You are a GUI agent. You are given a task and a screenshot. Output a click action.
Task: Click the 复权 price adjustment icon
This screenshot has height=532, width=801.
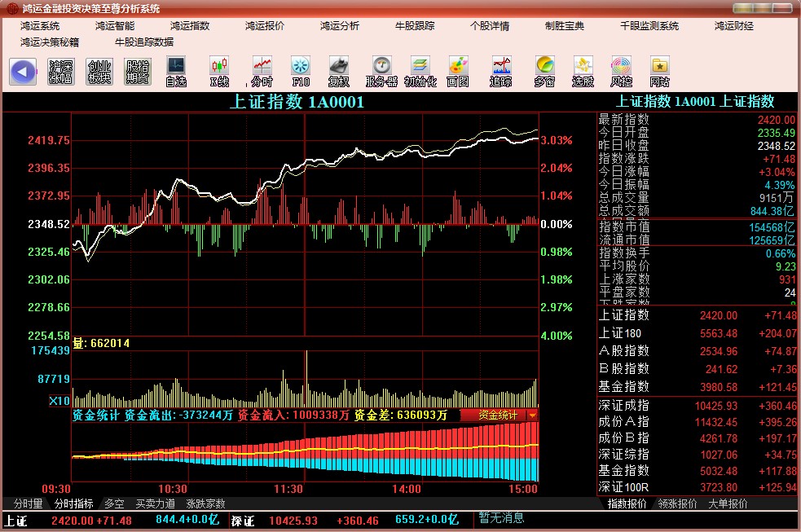pyautogui.click(x=339, y=72)
